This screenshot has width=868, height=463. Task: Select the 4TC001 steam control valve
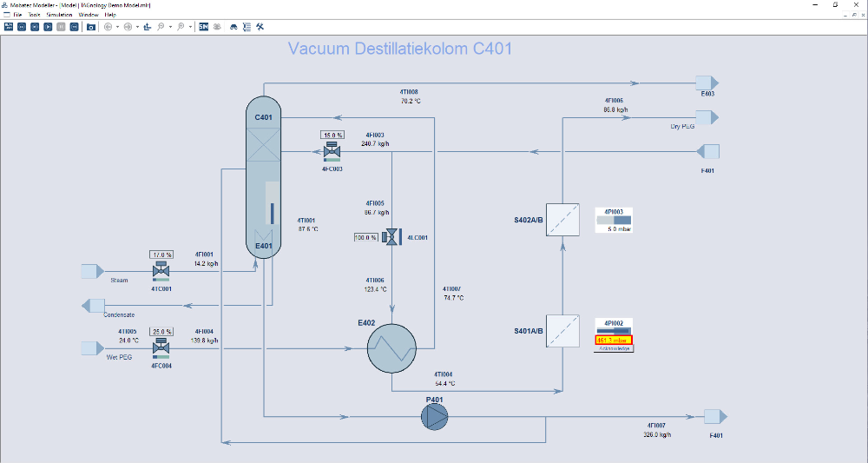tap(161, 271)
